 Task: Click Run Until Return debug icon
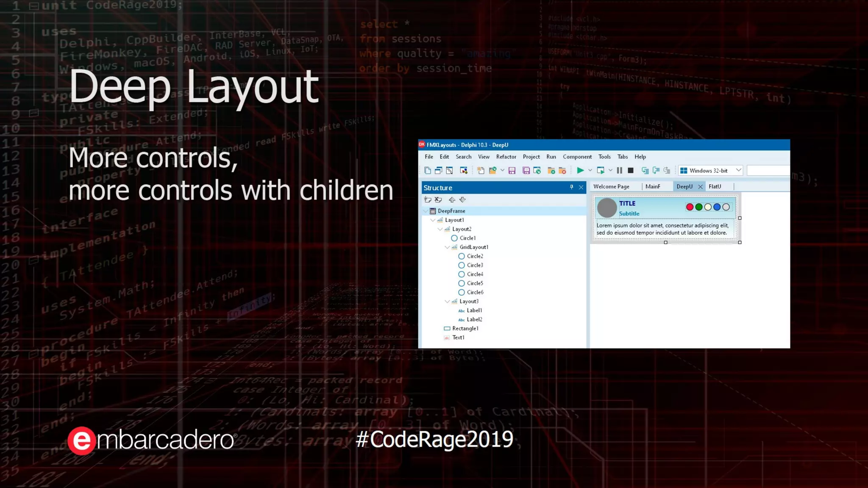point(667,170)
